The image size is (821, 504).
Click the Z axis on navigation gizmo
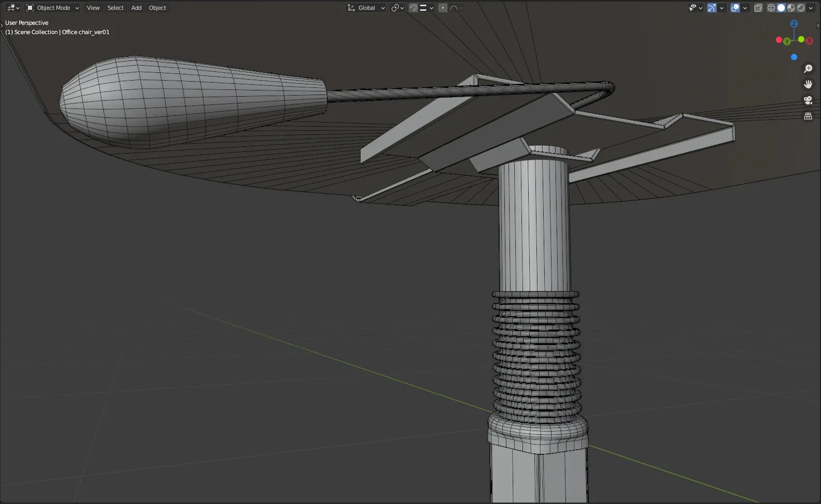click(x=794, y=24)
